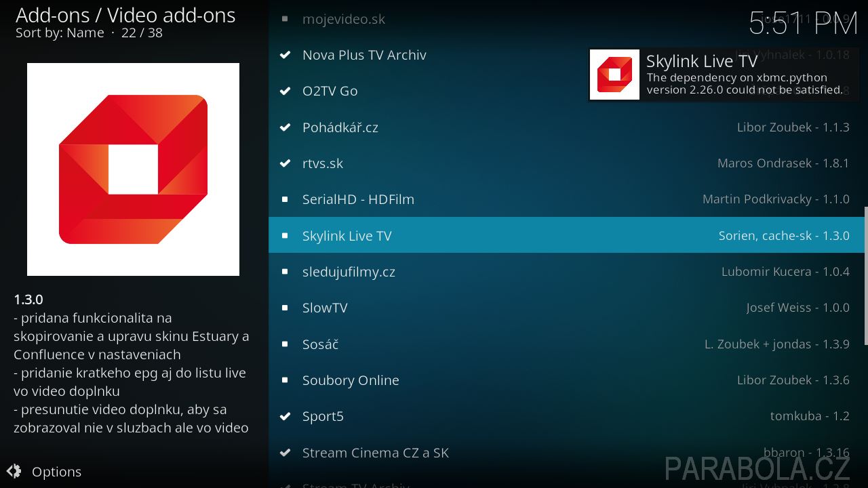Screen dimensions: 868x488
Task: Click the square bullet beside mojevideo.sk
Action: [x=285, y=19]
